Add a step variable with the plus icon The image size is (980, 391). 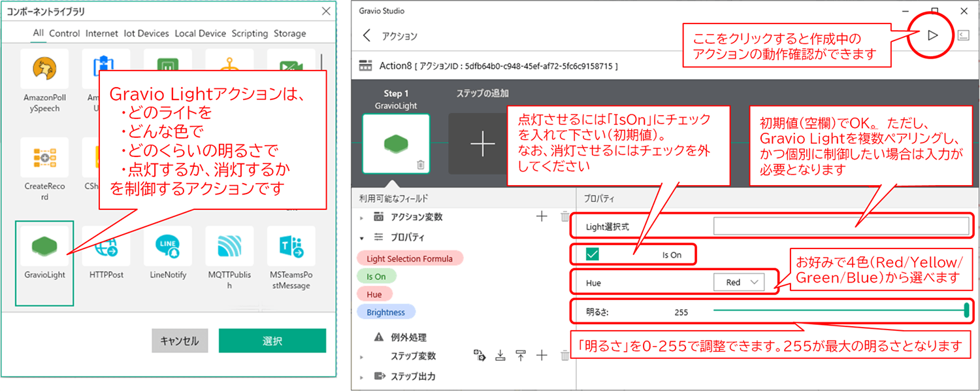click(542, 356)
